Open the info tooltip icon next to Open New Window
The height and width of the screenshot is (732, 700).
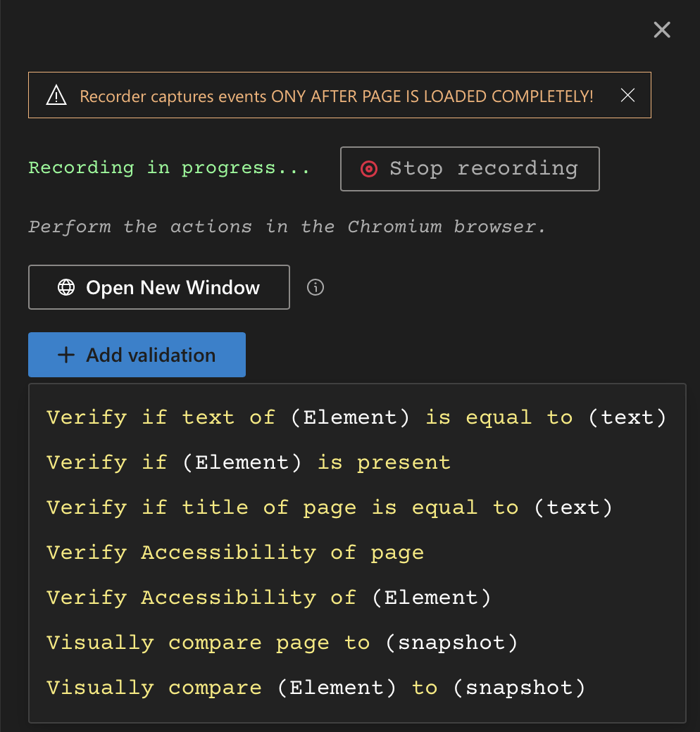315,287
